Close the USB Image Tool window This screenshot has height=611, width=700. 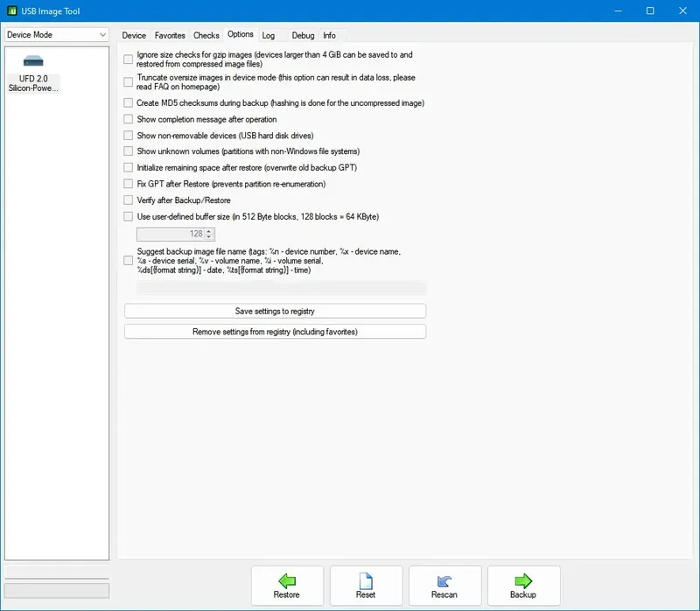pos(682,11)
